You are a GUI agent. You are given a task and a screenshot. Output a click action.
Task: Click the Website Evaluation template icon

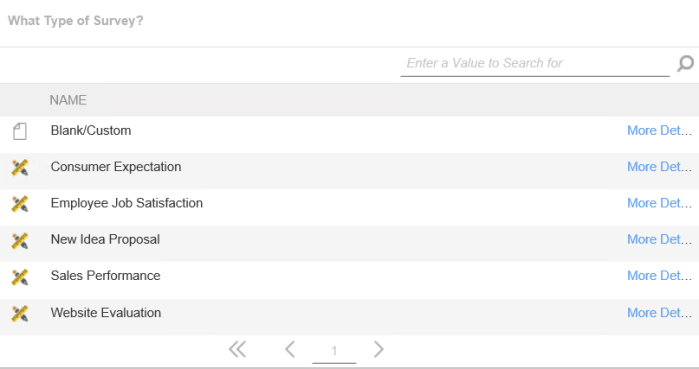point(20,314)
